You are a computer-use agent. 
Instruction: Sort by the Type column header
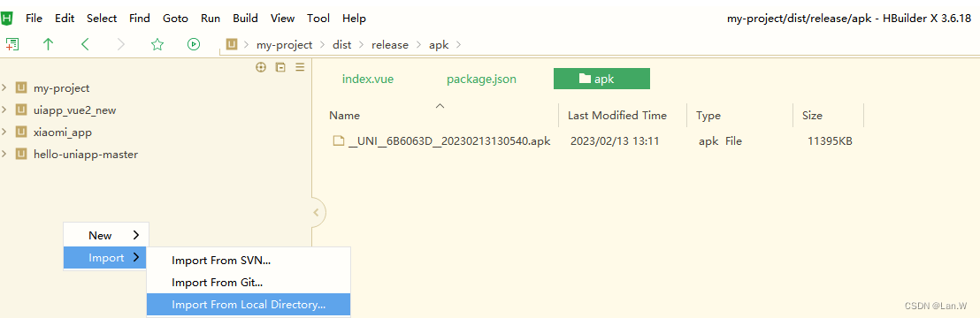click(x=708, y=116)
